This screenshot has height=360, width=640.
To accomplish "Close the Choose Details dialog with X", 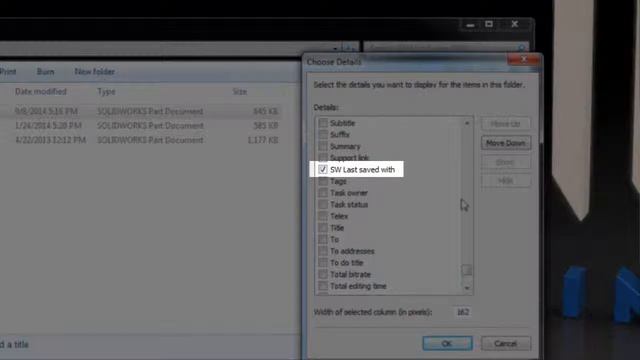I will click(523, 60).
